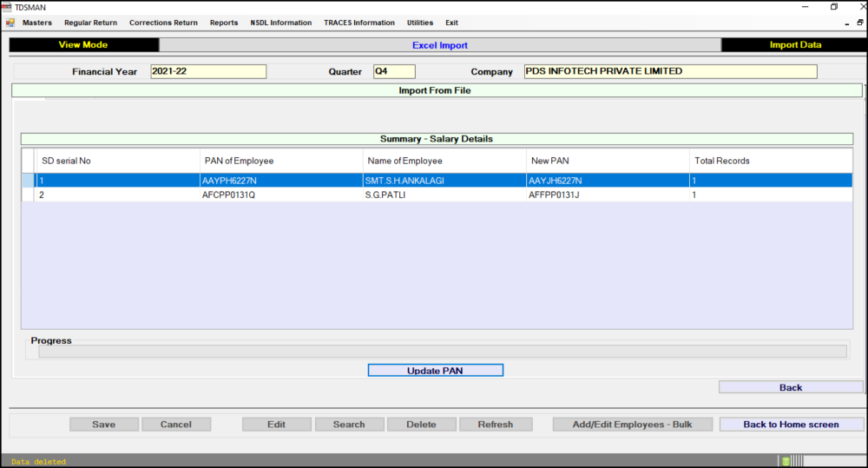868x468 pixels.
Task: Click Add/Edit Employees - Bulk button
Action: click(x=632, y=425)
